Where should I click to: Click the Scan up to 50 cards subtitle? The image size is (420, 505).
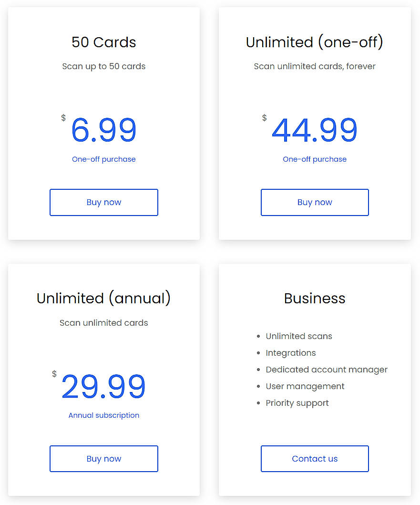coord(103,66)
